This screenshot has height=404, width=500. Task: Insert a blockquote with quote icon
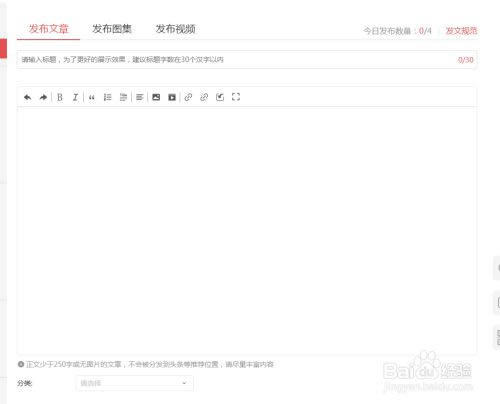pyautogui.click(x=92, y=97)
